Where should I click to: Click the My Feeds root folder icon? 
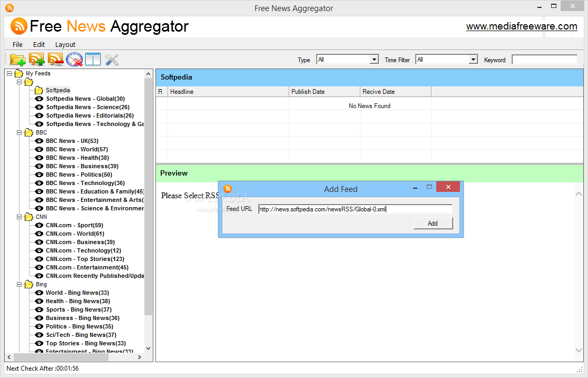(19, 74)
